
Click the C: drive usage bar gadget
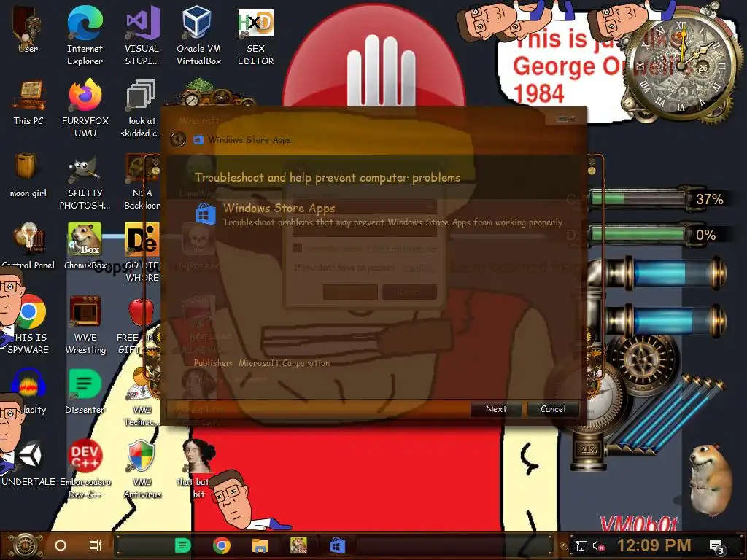click(x=638, y=198)
